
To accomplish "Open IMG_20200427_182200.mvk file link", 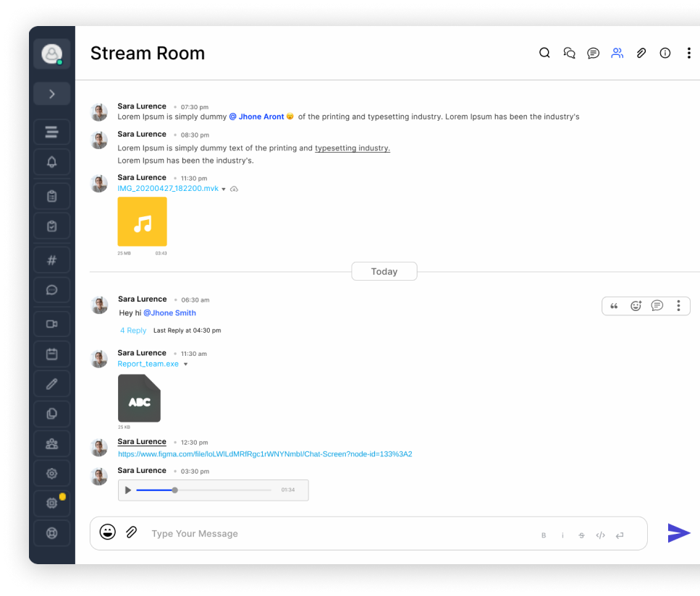I will pyautogui.click(x=168, y=188).
